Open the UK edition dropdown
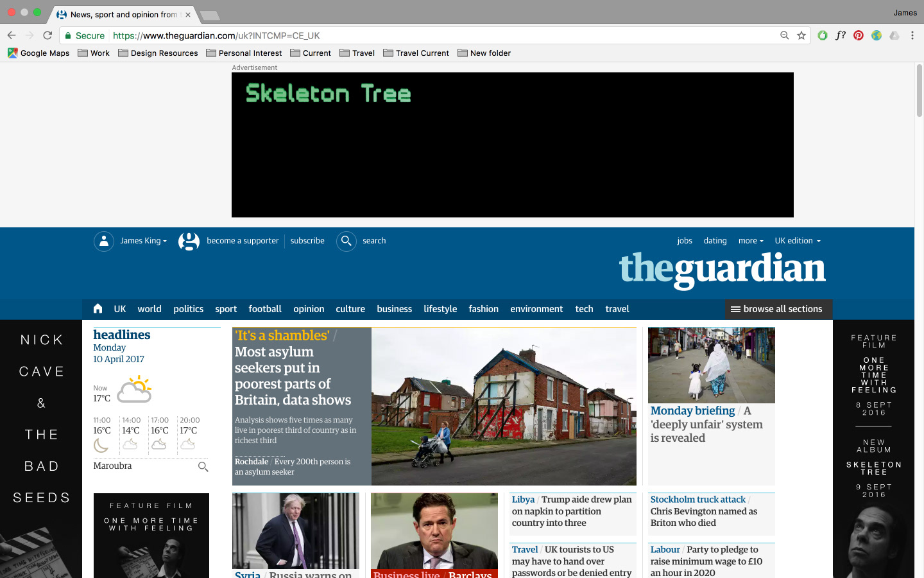 pyautogui.click(x=798, y=241)
